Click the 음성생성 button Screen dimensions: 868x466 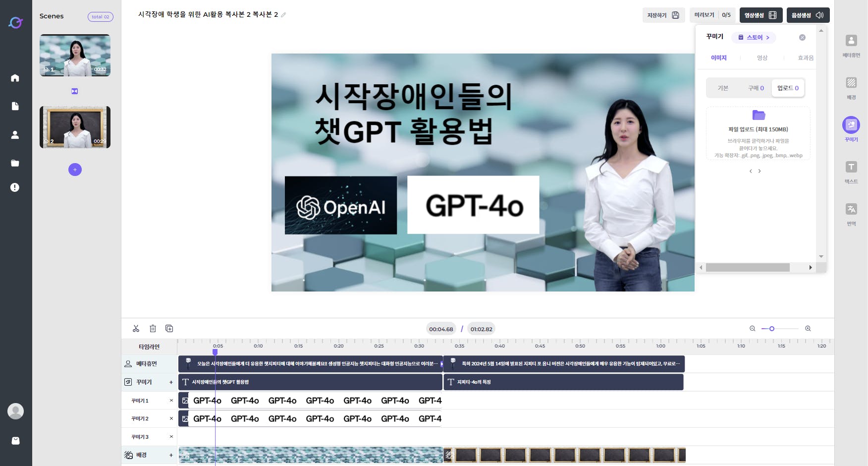pyautogui.click(x=808, y=15)
